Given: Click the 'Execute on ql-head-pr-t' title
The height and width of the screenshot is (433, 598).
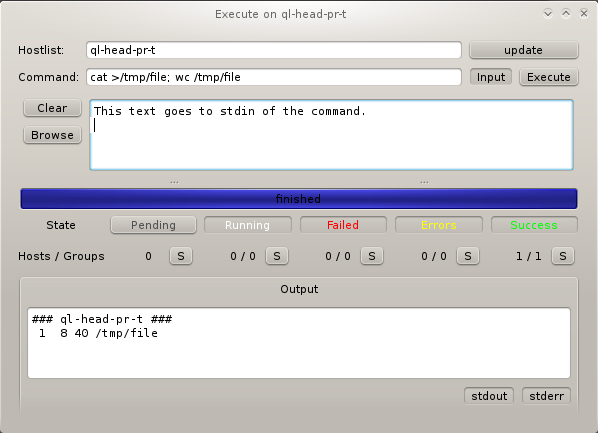Looking at the screenshot, I should [x=281, y=14].
